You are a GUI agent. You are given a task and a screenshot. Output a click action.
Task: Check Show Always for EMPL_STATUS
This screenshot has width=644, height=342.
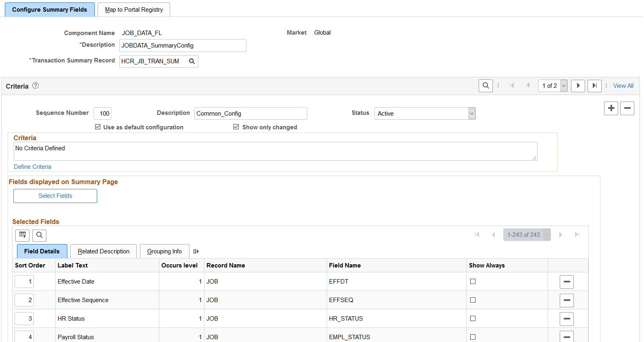[x=473, y=337]
